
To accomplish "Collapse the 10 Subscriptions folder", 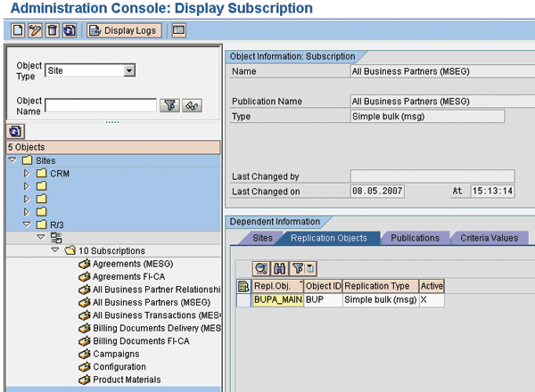I will pos(55,249).
